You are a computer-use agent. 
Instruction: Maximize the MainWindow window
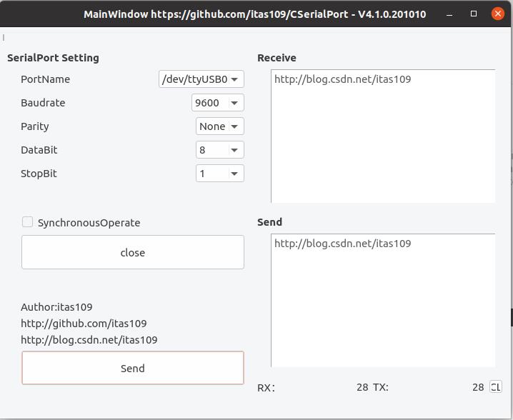click(473, 14)
